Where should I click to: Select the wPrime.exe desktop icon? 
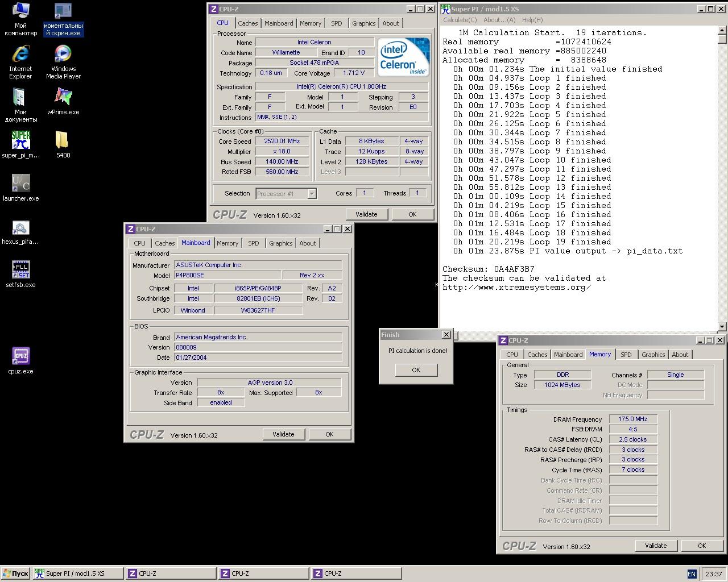63,102
